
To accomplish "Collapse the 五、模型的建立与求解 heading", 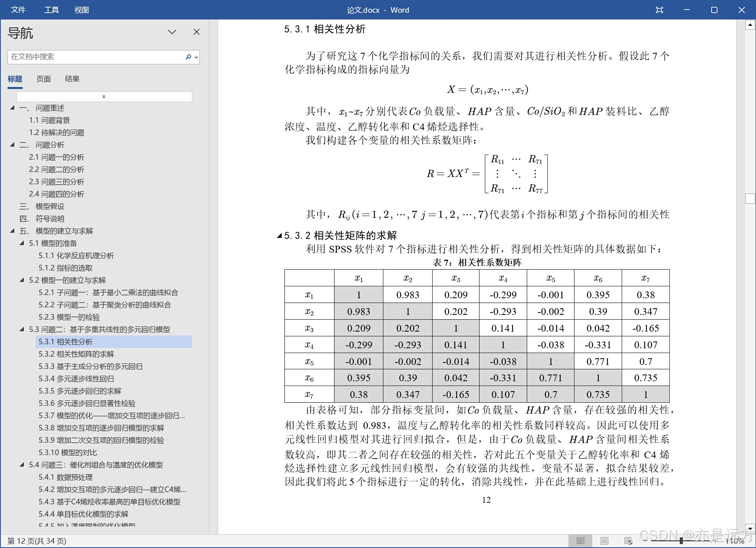I will click(12, 231).
